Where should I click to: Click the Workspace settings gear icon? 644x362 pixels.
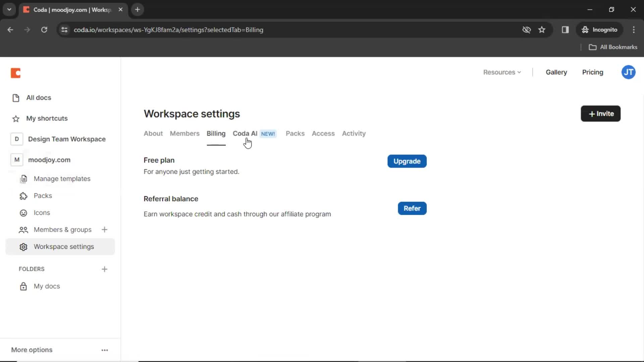(23, 247)
